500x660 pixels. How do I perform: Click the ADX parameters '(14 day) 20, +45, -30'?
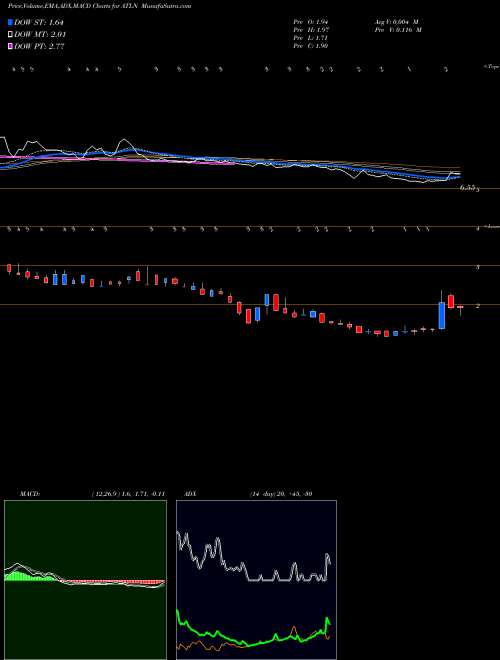click(281, 494)
